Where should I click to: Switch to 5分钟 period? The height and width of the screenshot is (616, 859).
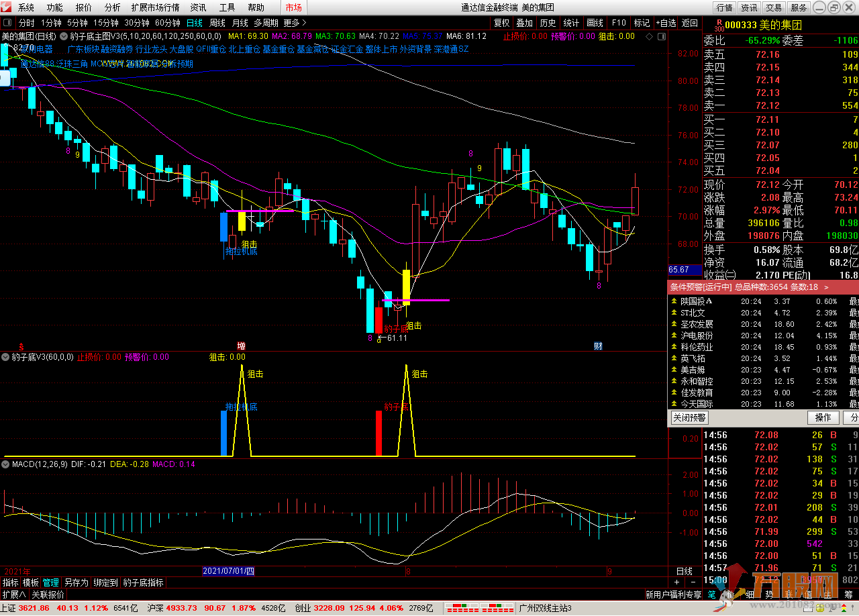(78, 23)
